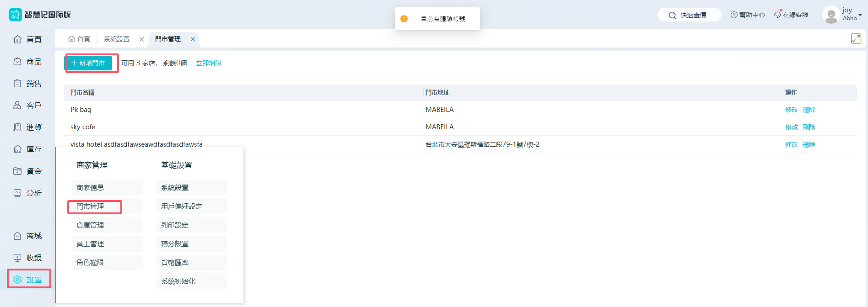Open the 銷售 sales sidebar icon

17,83
